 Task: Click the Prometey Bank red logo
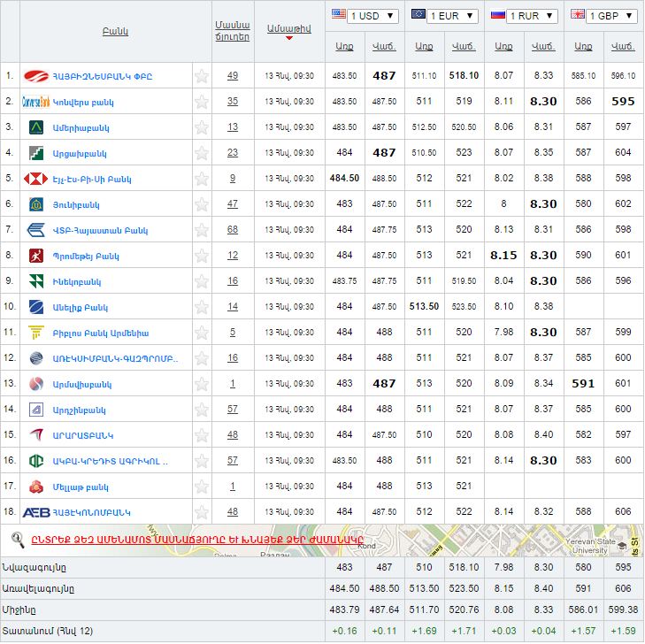tap(36, 256)
